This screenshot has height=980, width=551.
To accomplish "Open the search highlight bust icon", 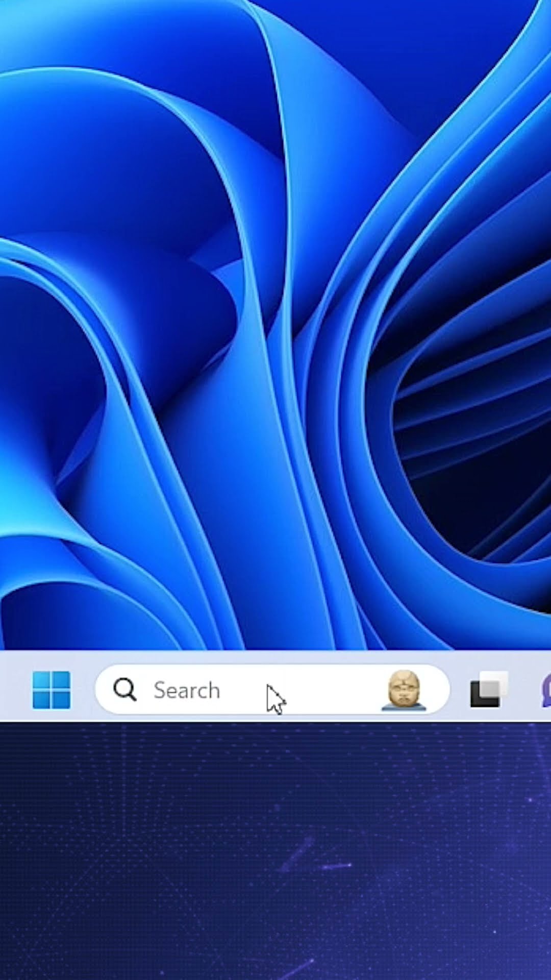I will pyautogui.click(x=404, y=690).
